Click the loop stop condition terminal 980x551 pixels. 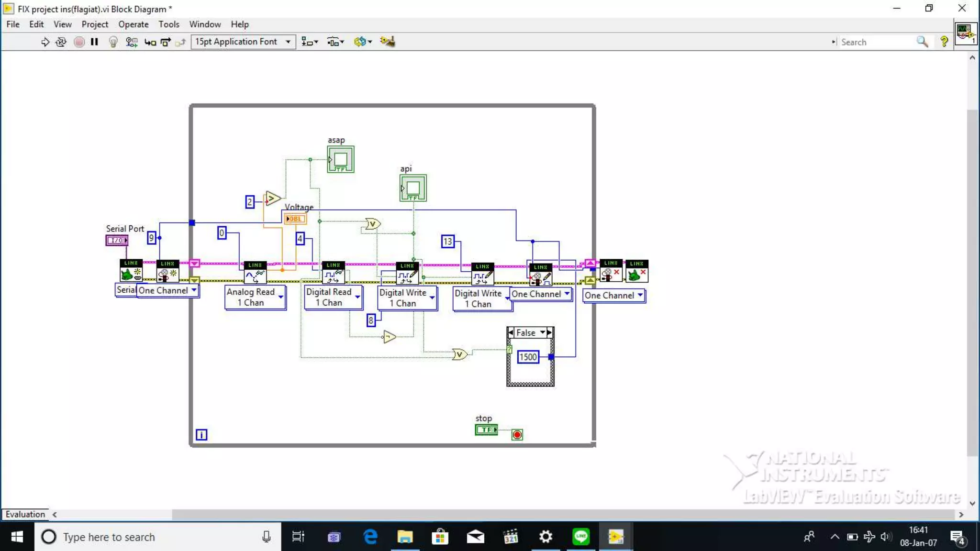pyautogui.click(x=517, y=434)
